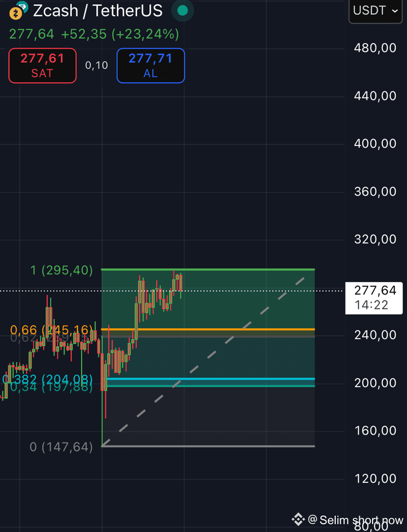Click the red 277,61 SAT sell button
407x532 pixels.
coord(42,65)
